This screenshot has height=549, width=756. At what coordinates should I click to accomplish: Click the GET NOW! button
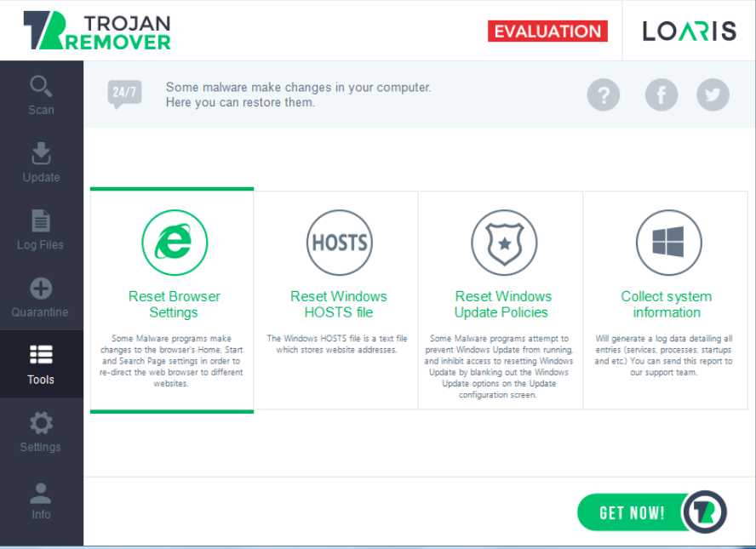click(x=651, y=512)
